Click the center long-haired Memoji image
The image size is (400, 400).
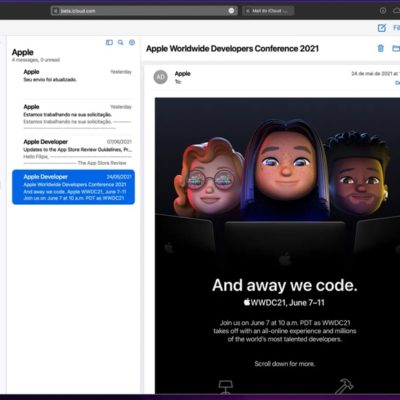pos(286,168)
